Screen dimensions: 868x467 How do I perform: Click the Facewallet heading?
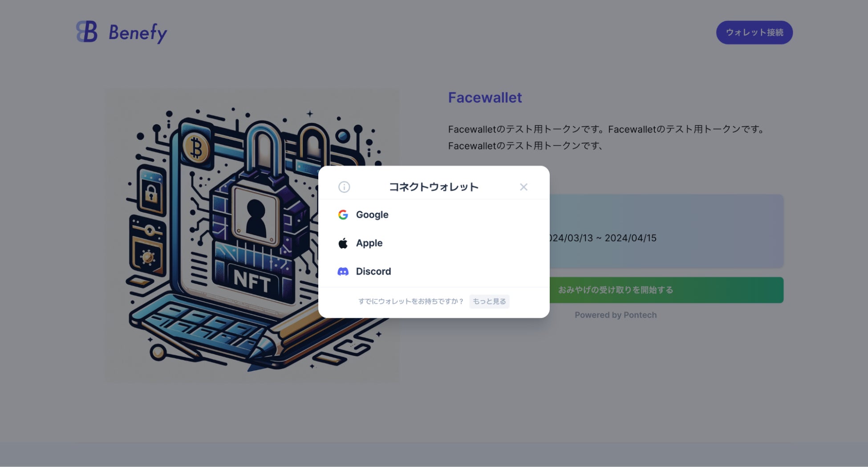[485, 97]
